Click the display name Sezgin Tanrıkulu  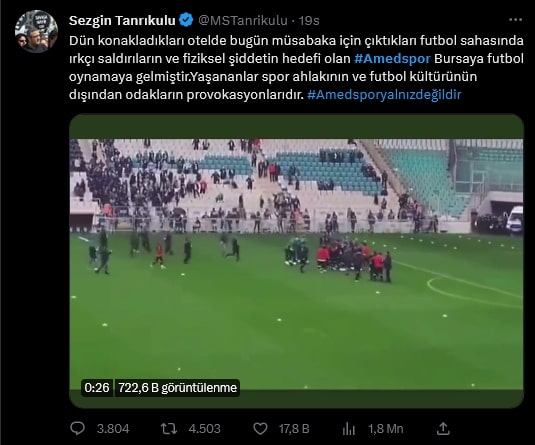(x=122, y=20)
